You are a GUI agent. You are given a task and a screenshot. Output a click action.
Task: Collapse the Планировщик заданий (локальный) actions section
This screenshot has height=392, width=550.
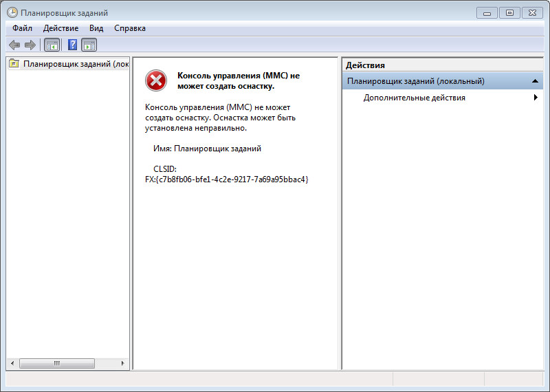[535, 81]
